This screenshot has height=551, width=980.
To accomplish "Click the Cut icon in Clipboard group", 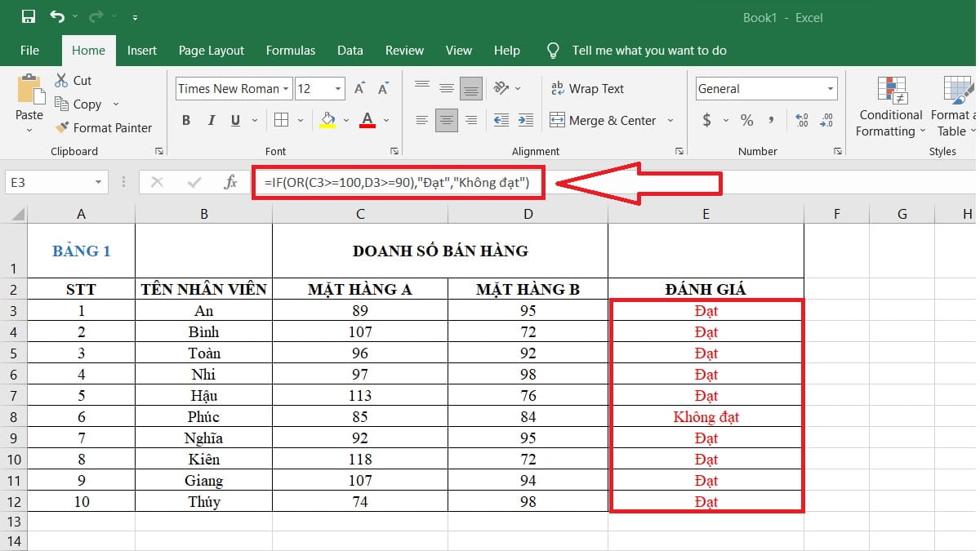I will [62, 80].
